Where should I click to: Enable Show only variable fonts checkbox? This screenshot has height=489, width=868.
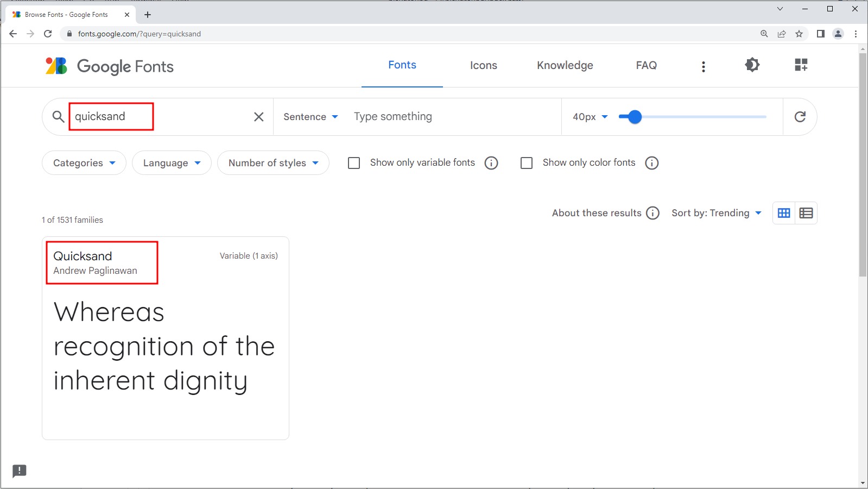tap(354, 163)
